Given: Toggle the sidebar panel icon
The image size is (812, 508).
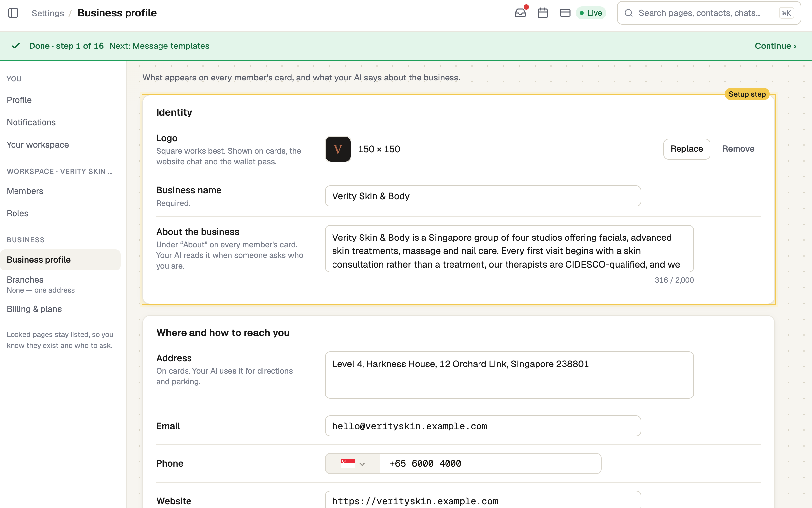Looking at the screenshot, I should pos(13,13).
